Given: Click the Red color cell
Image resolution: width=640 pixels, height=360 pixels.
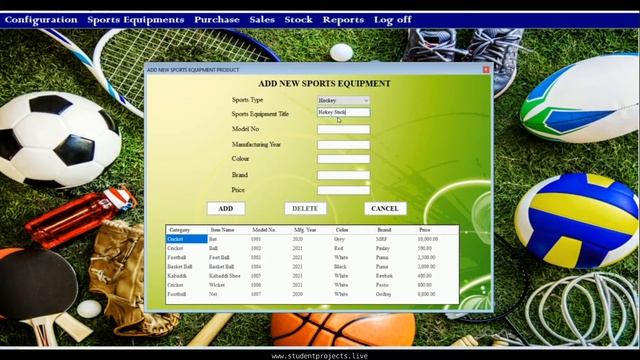Looking at the screenshot, I should click(339, 248).
